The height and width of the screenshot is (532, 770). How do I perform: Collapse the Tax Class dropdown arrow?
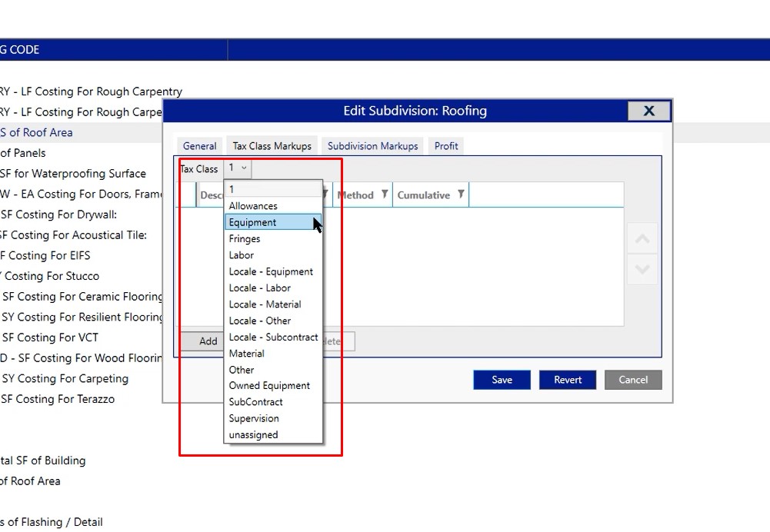coord(244,168)
